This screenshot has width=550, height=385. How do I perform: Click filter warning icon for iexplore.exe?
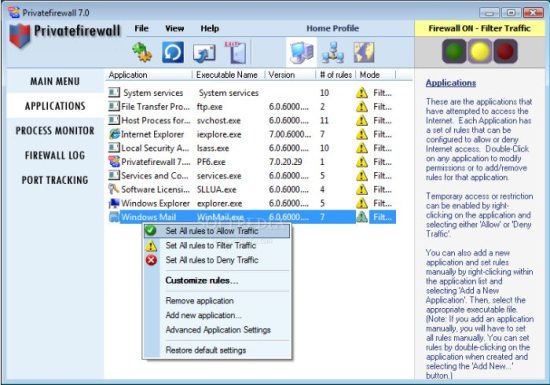click(x=362, y=134)
